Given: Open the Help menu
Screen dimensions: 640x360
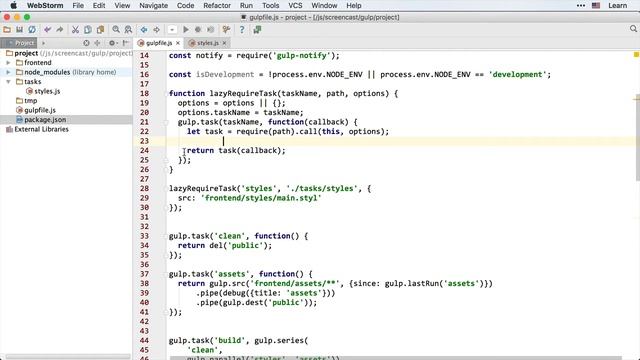Looking at the screenshot, I should [x=353, y=5].
